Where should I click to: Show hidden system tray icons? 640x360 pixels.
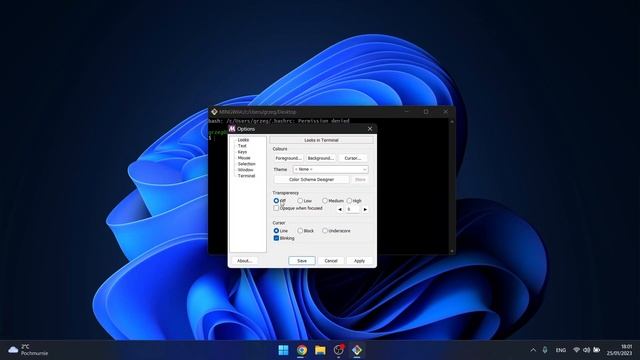[533, 350]
